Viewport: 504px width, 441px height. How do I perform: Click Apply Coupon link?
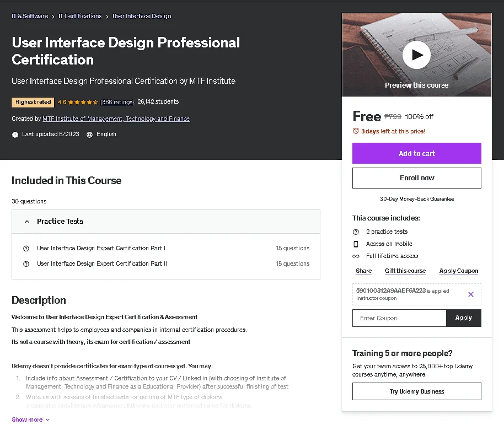(459, 271)
